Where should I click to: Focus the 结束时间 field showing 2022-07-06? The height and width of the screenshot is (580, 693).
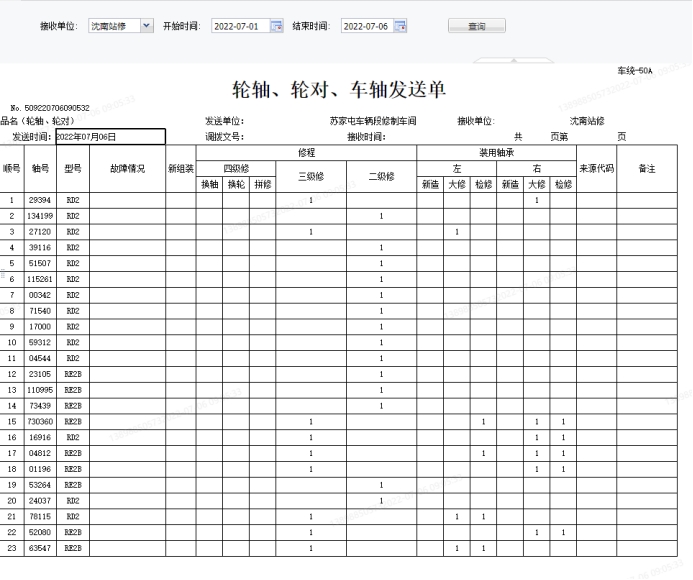tap(367, 26)
